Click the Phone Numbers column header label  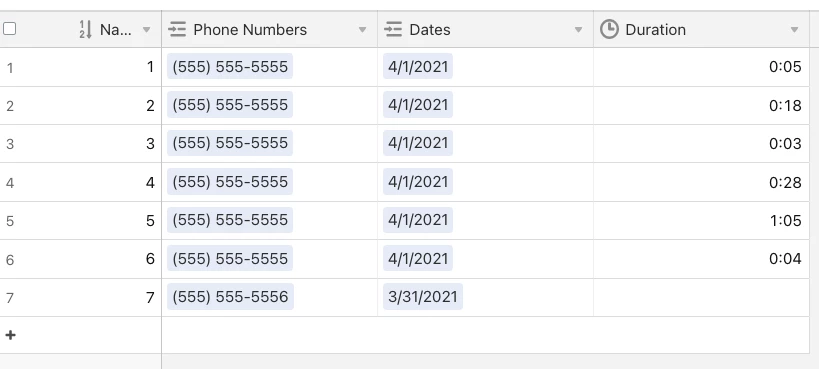[250, 30]
